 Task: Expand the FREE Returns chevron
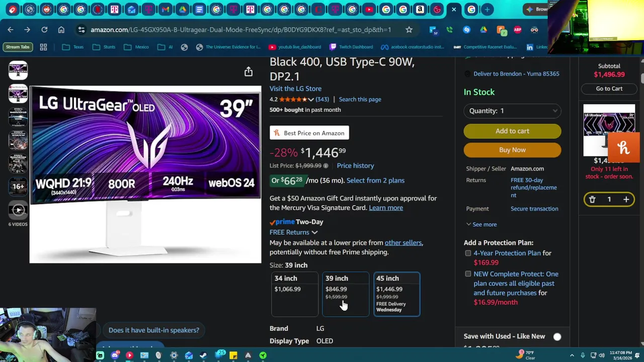coord(314,232)
